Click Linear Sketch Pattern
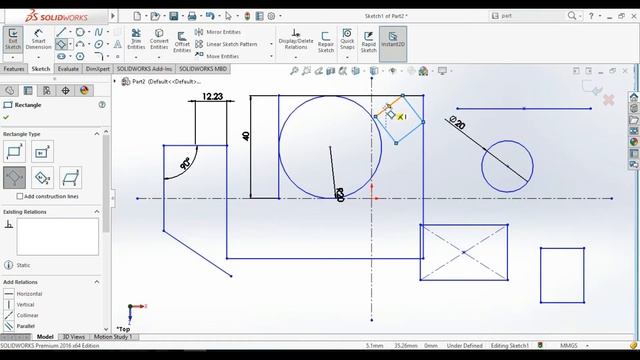The width and height of the screenshot is (640, 360). pyautogui.click(x=226, y=44)
